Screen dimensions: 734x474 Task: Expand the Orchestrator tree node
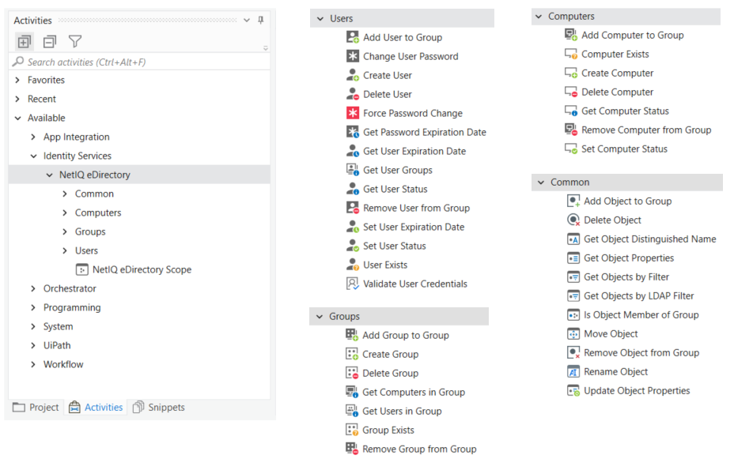coord(33,289)
